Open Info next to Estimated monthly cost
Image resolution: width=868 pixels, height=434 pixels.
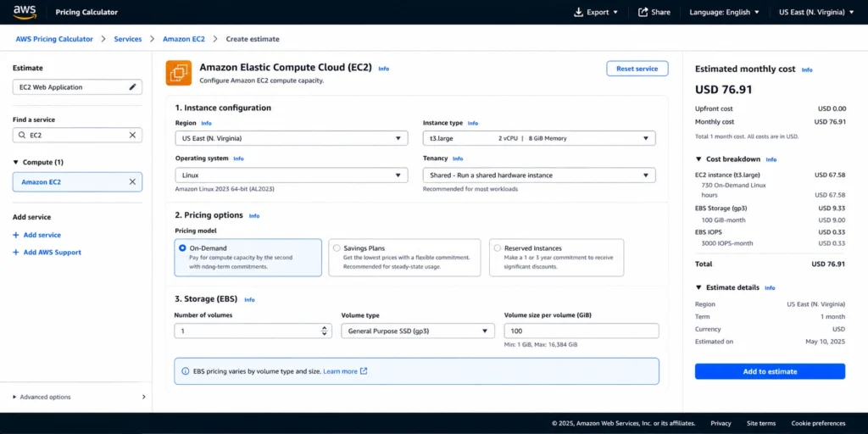click(x=807, y=70)
